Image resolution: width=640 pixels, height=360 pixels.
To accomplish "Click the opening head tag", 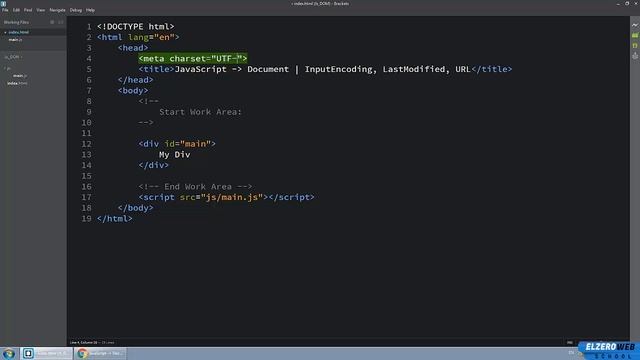I will point(133,48).
